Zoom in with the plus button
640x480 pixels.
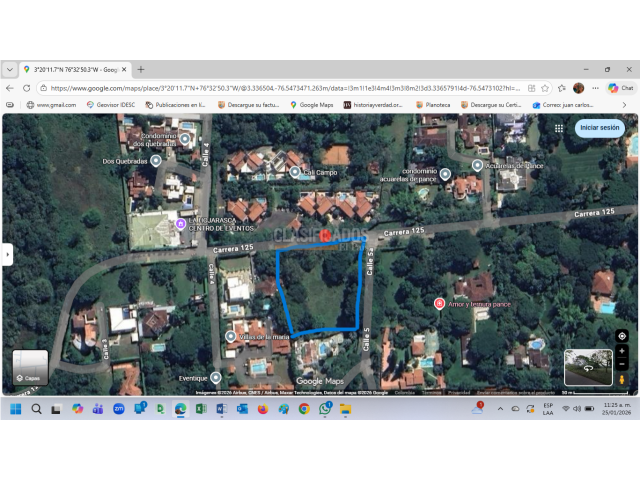(622, 352)
